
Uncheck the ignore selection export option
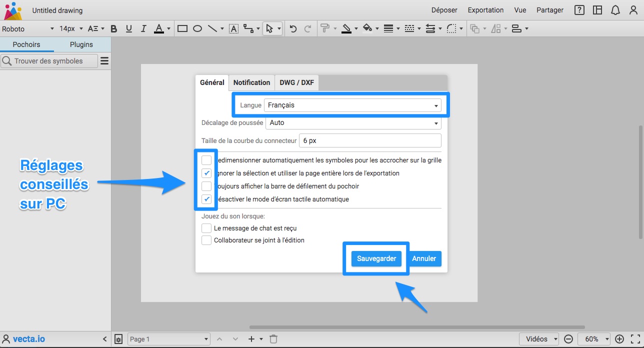point(206,173)
